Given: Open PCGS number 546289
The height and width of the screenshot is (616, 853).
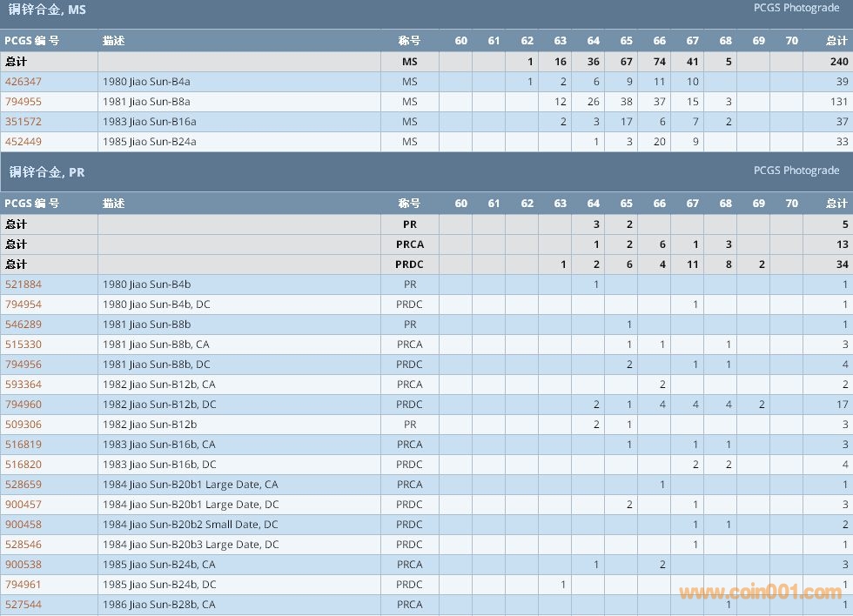Looking at the screenshot, I should 24,325.
